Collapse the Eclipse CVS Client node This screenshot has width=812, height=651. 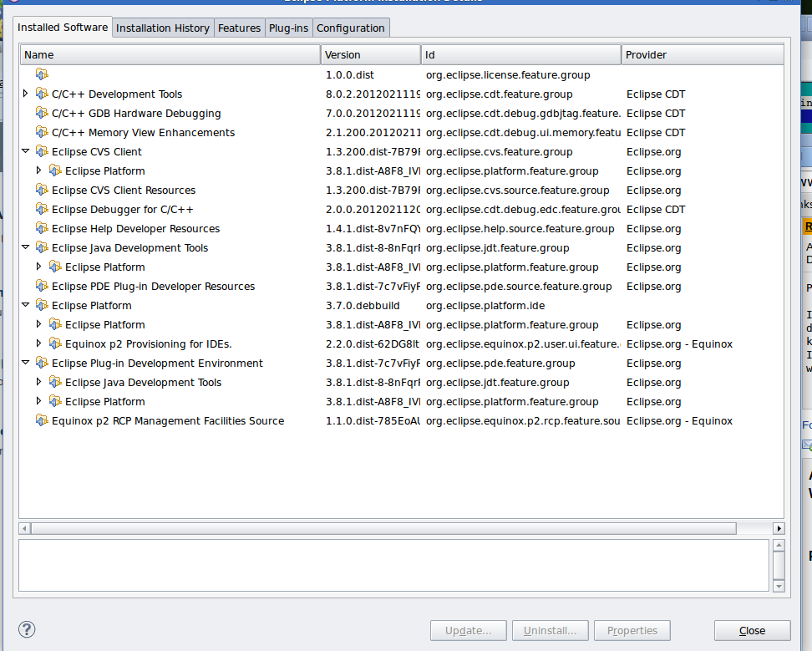click(25, 151)
